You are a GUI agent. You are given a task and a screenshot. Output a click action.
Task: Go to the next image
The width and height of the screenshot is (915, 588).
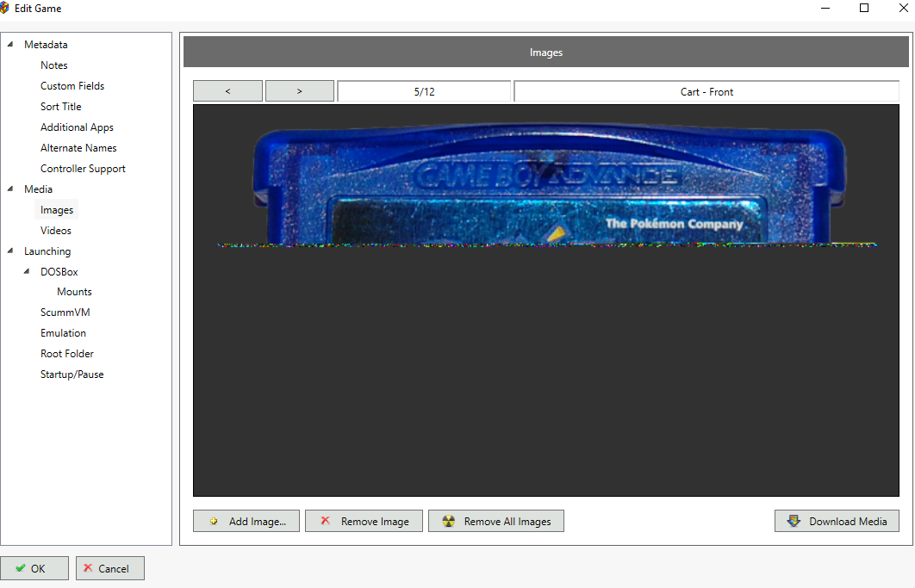299,91
